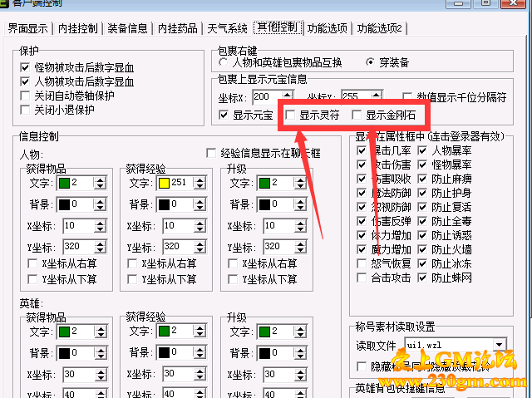Step the X坐标 spinner in 人物 获得物品
Viewport: 532px width, 398px height.
click(100, 226)
